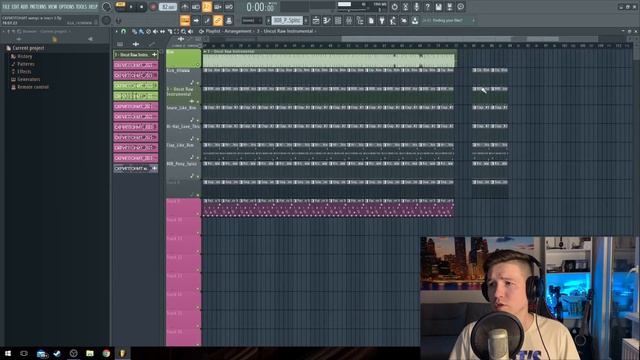Switch the PAT/SONG playback mode
This screenshot has height=360, width=640.
click(120, 7)
